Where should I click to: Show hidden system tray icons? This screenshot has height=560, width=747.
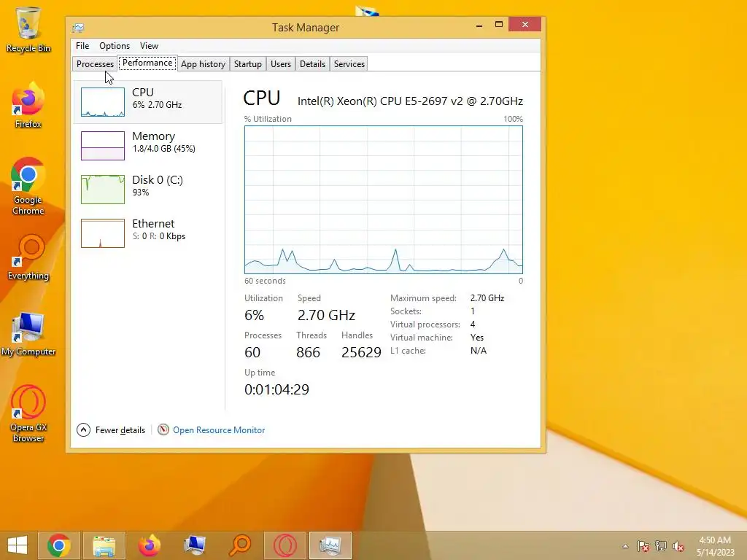click(625, 546)
